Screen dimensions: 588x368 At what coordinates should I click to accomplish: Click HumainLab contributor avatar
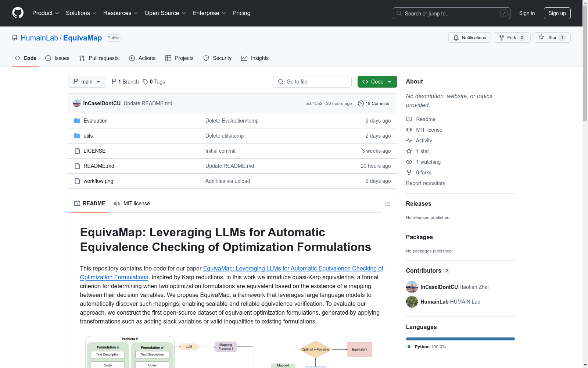pos(412,302)
